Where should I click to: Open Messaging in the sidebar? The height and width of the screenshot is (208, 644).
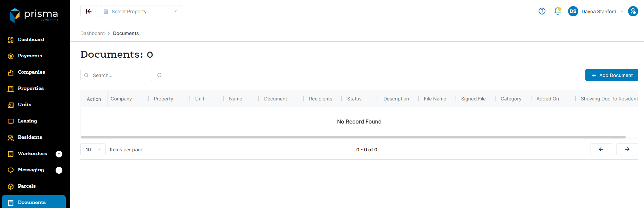pyautogui.click(x=31, y=170)
